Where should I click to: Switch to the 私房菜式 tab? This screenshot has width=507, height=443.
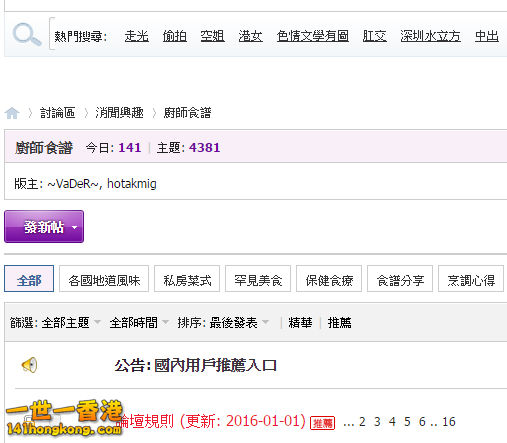pos(187,279)
